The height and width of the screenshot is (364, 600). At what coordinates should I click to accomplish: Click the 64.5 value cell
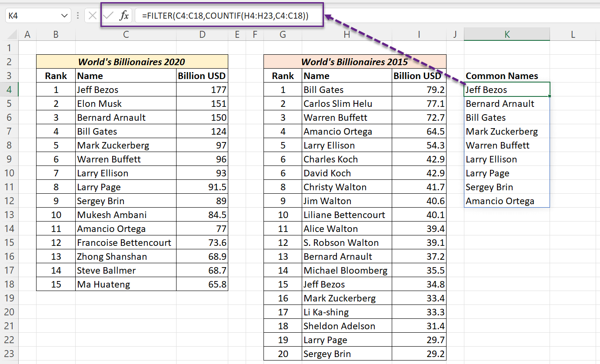(x=419, y=131)
